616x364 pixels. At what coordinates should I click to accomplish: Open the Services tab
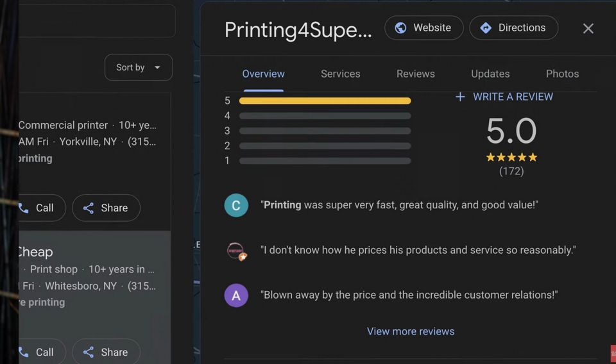pos(340,74)
